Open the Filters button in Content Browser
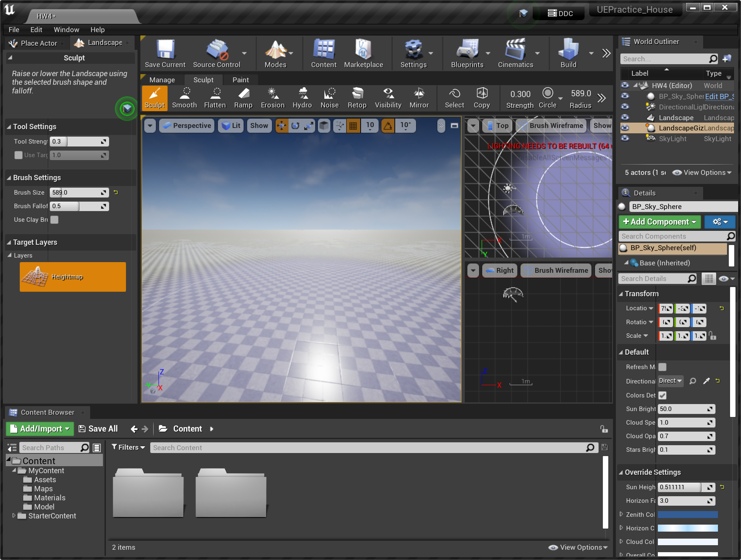Viewport: 741px width, 560px height. (x=128, y=447)
